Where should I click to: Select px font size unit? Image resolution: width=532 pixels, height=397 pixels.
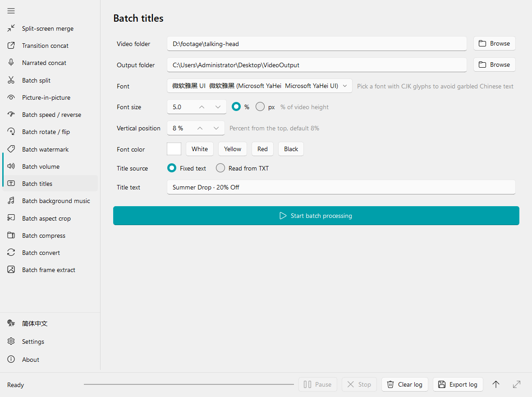click(x=260, y=106)
